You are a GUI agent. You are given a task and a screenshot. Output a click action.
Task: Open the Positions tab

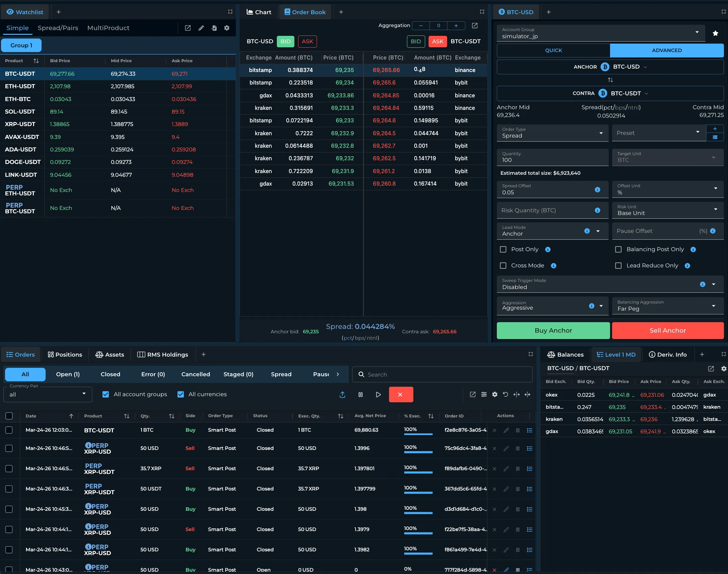[65, 355]
